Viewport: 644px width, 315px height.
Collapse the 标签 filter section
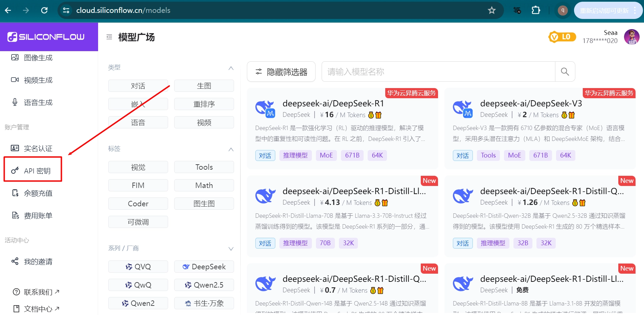(231, 149)
